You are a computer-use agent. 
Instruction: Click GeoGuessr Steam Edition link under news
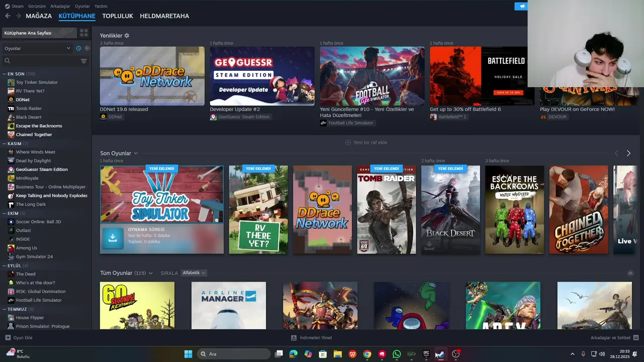coord(244,117)
